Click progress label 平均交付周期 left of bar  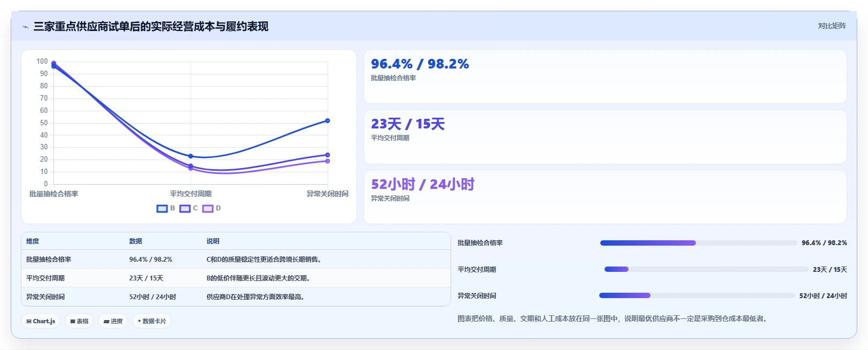[x=477, y=270]
